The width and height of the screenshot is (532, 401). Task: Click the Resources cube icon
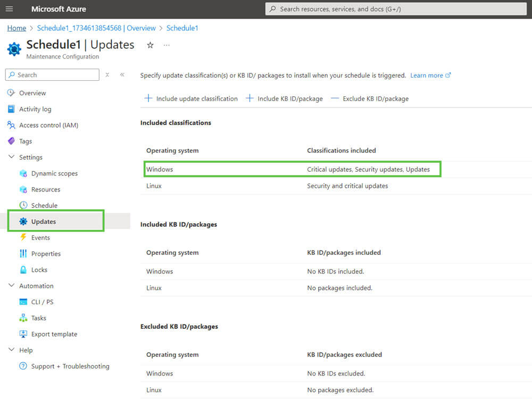pyautogui.click(x=23, y=189)
